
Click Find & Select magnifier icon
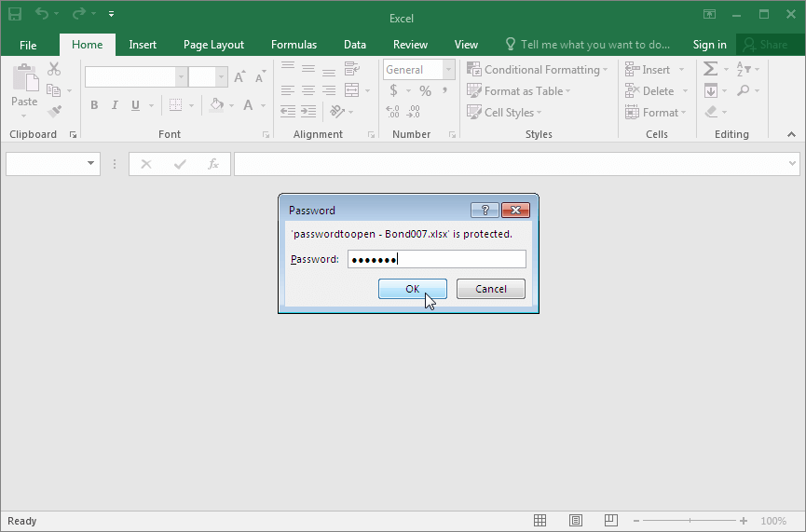743,90
